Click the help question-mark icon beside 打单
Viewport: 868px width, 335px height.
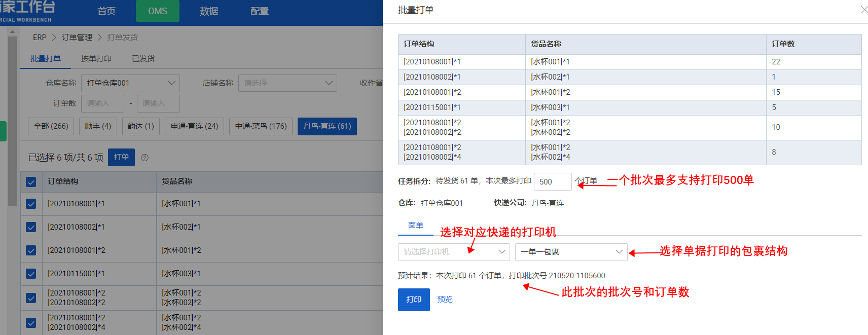144,158
